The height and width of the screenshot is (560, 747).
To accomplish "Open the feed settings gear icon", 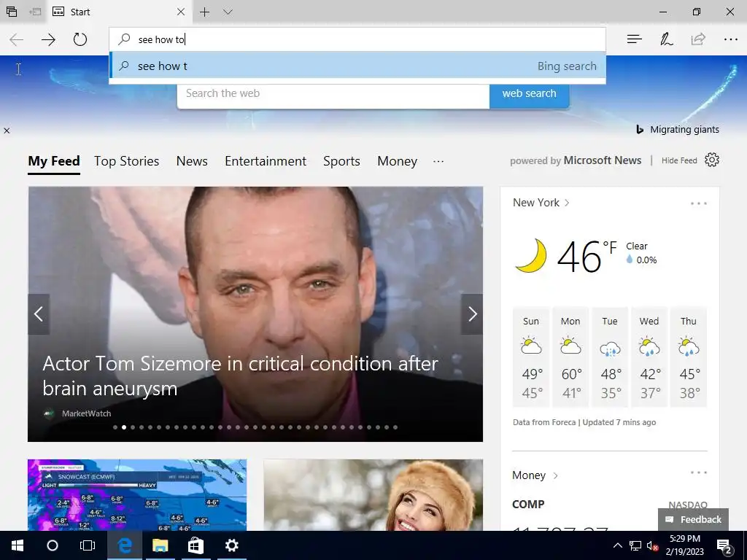I will [x=712, y=160].
